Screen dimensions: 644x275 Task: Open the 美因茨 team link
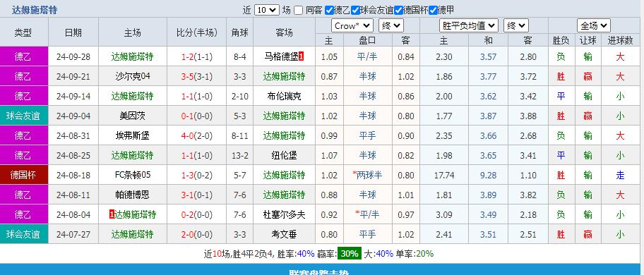click(132, 116)
